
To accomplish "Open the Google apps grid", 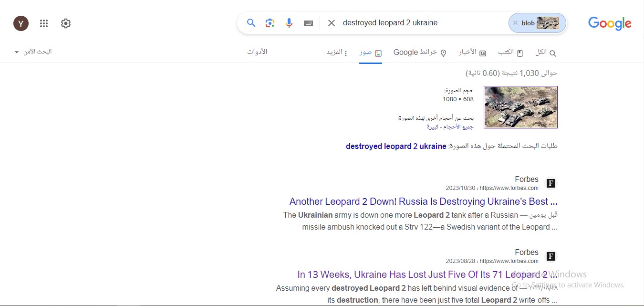I will pyautogui.click(x=44, y=23).
